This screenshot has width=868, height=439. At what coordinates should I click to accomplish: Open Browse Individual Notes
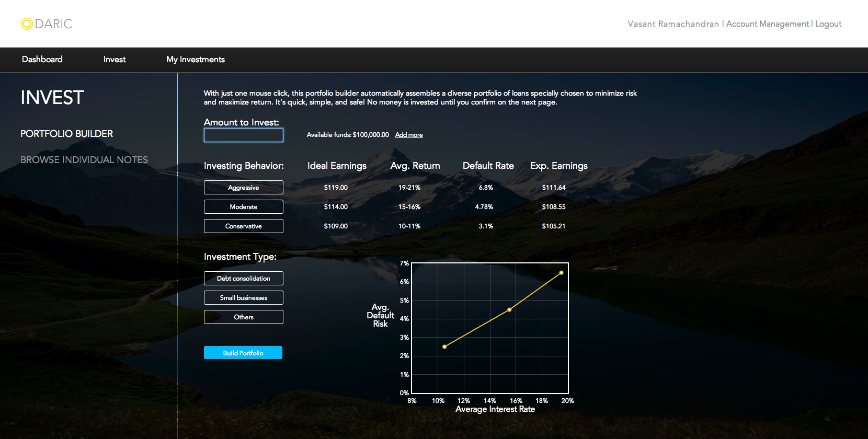pyautogui.click(x=84, y=160)
